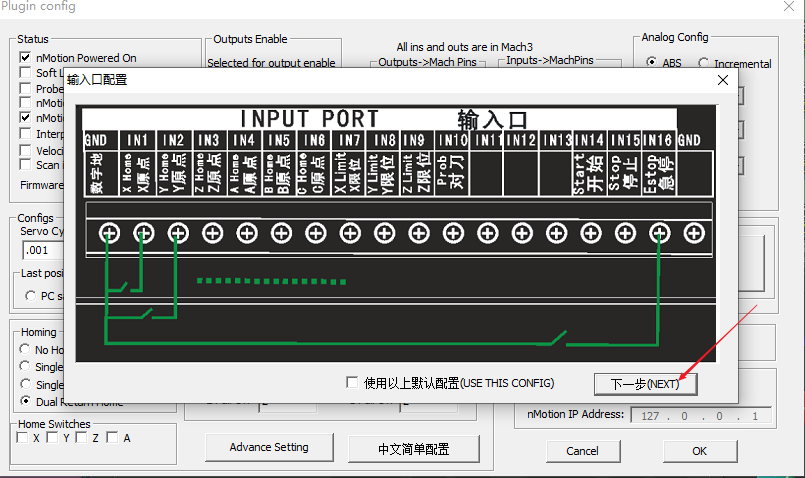The width and height of the screenshot is (805, 478).
Task: Toggle the Soft Limit status checkbox
Action: (x=25, y=72)
